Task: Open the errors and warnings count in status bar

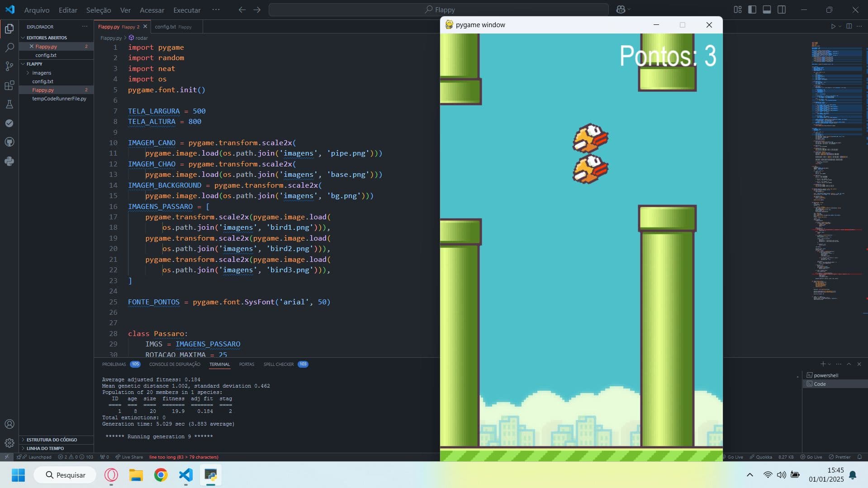Action: click(x=76, y=457)
